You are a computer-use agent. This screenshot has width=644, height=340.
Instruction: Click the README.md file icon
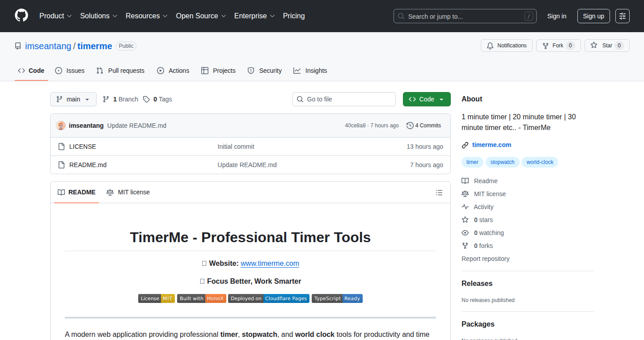(x=62, y=165)
